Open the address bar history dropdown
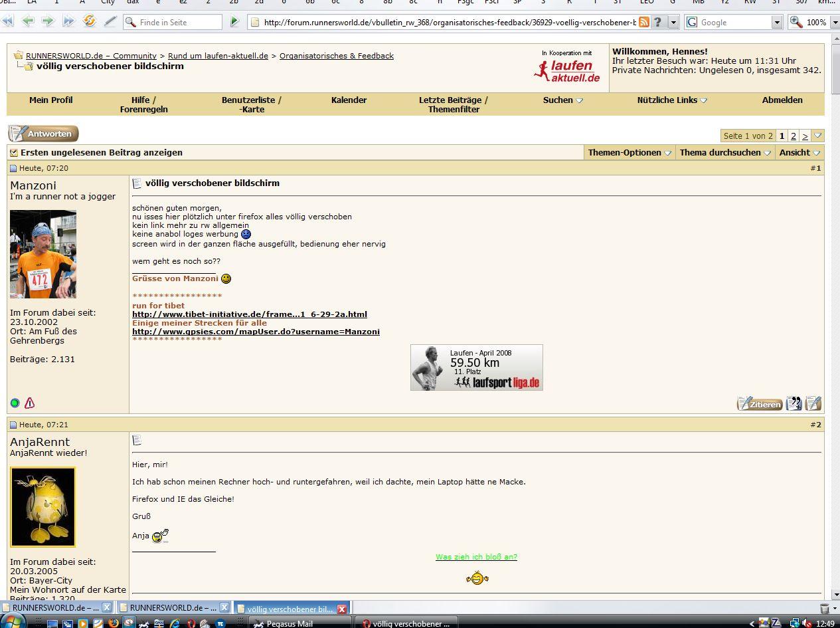The height and width of the screenshot is (628, 840). tap(673, 22)
